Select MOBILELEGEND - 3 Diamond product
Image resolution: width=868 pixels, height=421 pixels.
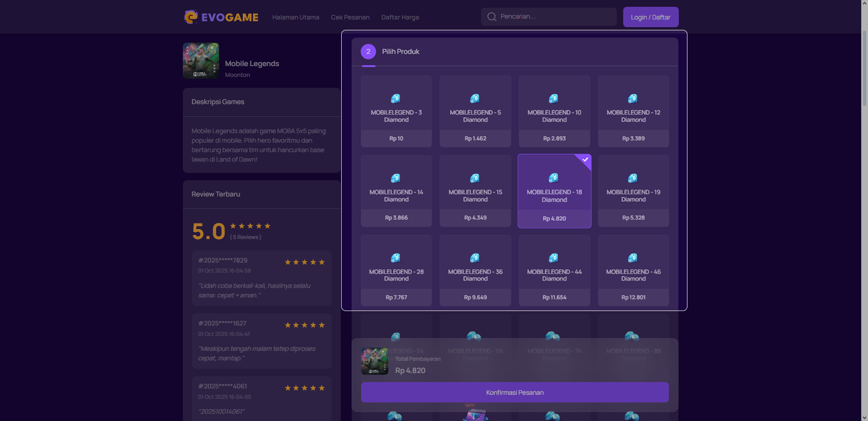click(x=396, y=111)
